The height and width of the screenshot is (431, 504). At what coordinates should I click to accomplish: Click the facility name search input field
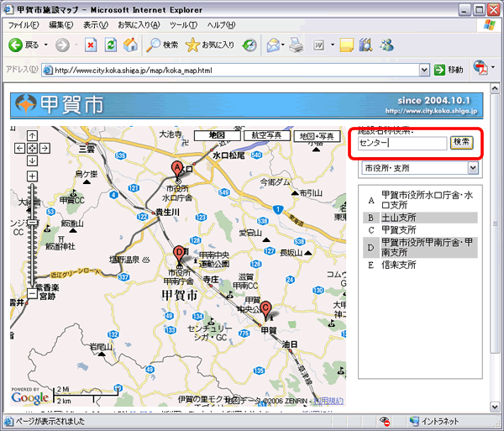tap(402, 143)
